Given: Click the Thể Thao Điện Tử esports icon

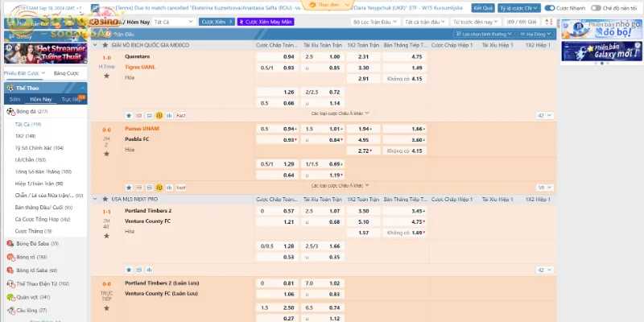Looking at the screenshot, I should click(10, 283).
